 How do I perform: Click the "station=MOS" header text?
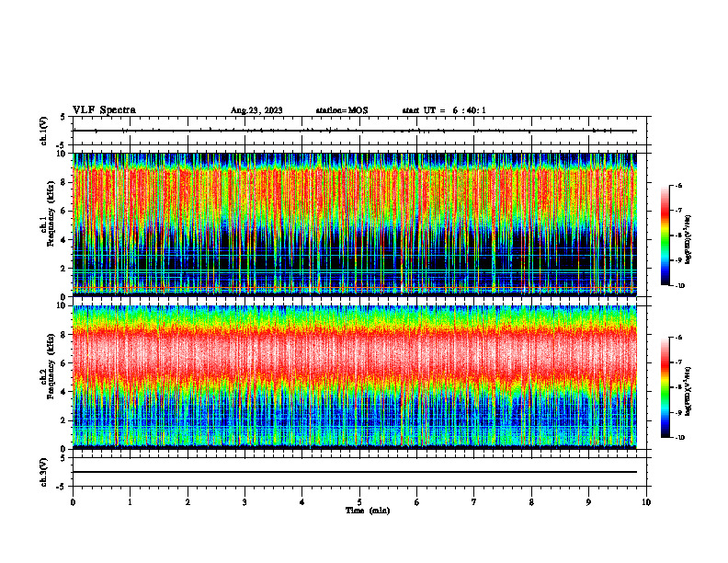(342, 110)
